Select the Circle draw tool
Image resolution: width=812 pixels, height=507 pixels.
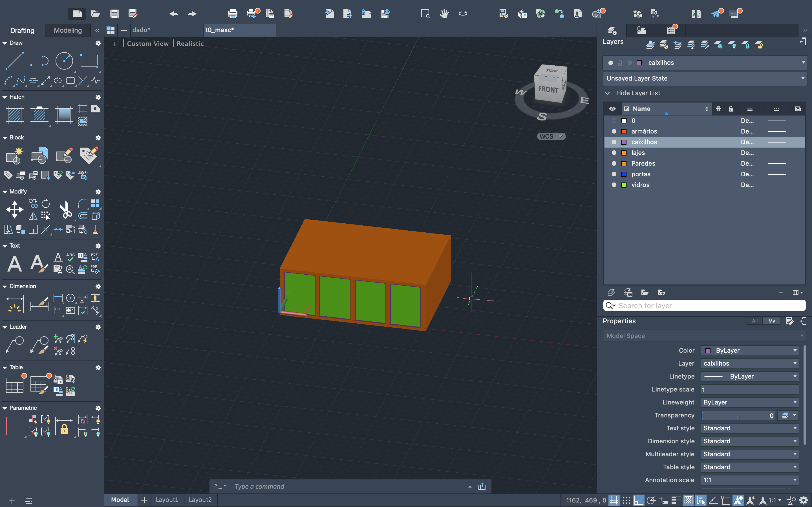coord(64,61)
